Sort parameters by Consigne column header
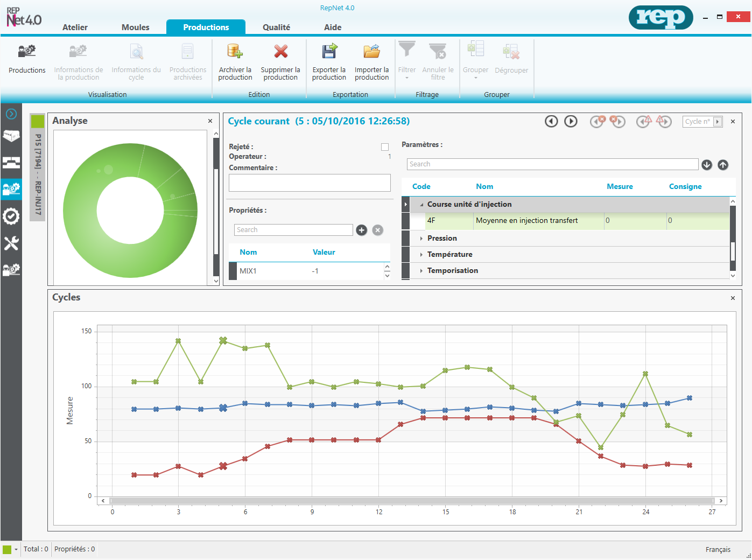The height and width of the screenshot is (560, 752). [685, 186]
